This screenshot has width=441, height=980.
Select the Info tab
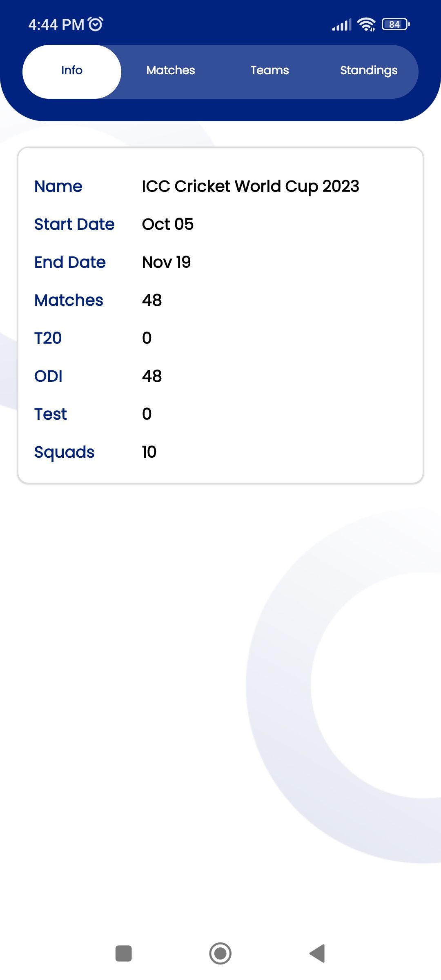[x=72, y=71]
